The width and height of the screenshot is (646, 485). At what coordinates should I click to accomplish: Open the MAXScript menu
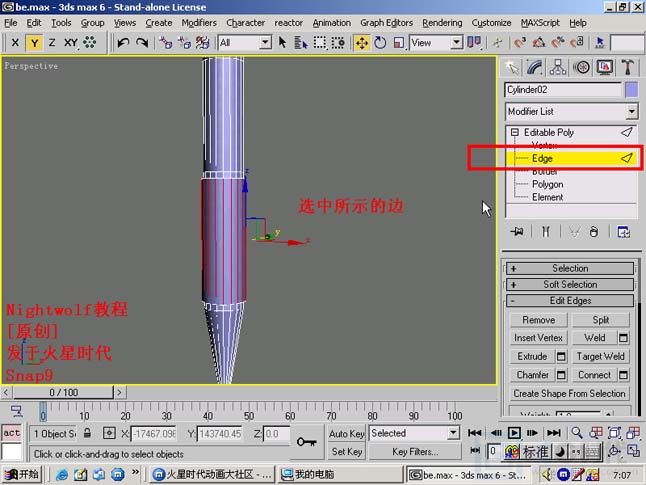[x=540, y=23]
